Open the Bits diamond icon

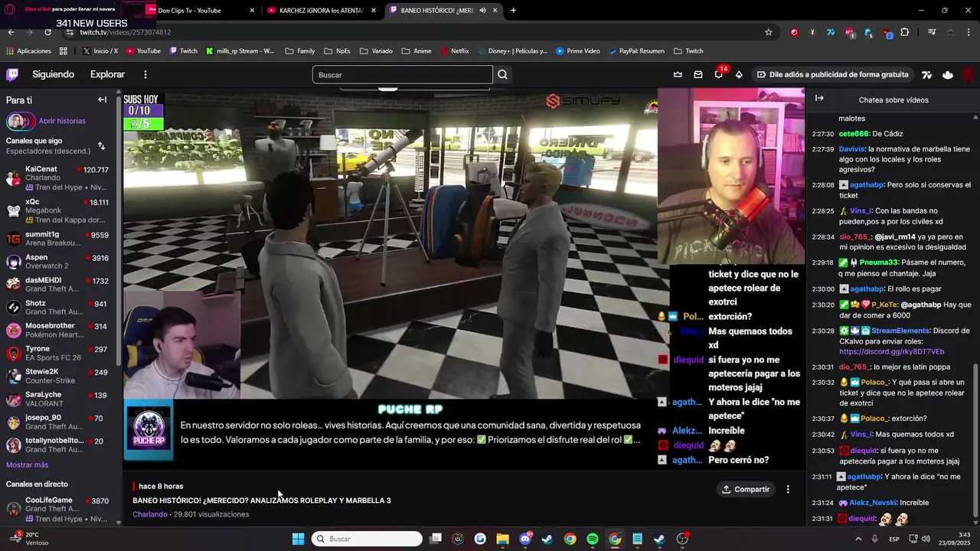click(739, 74)
